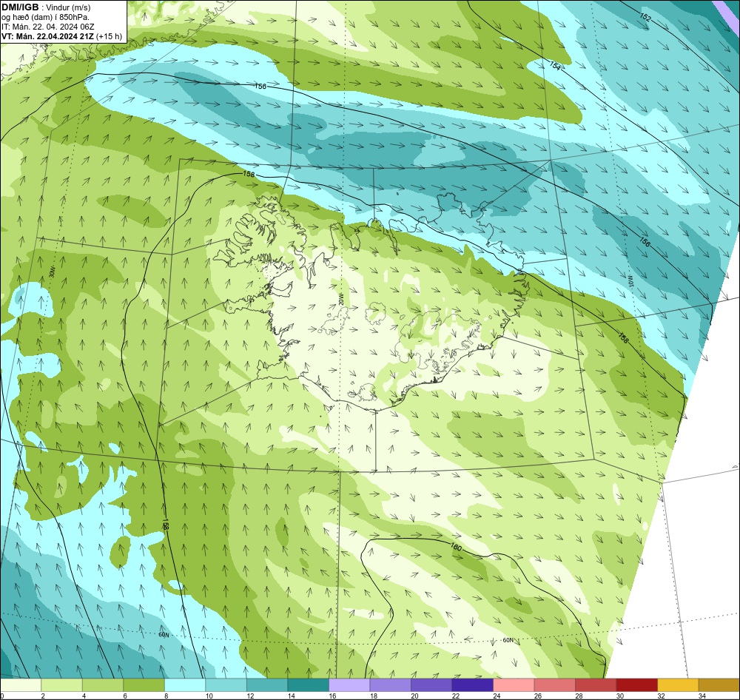Click the "160" contour label

tap(455, 547)
